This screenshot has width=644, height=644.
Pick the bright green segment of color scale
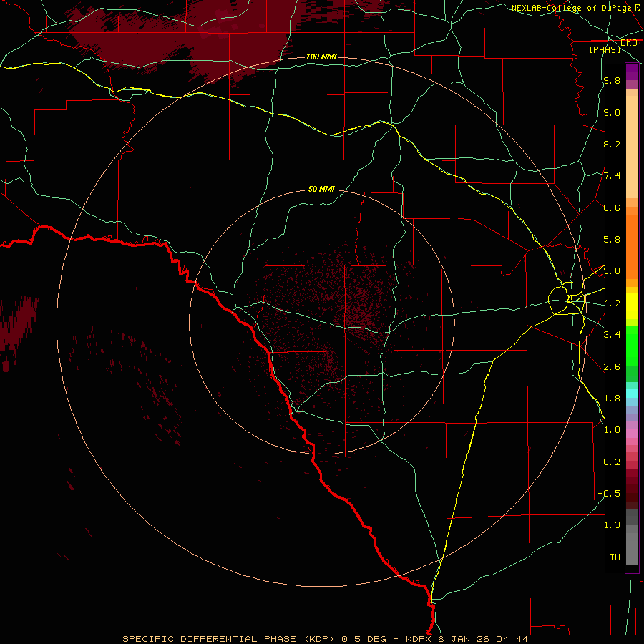(632, 345)
